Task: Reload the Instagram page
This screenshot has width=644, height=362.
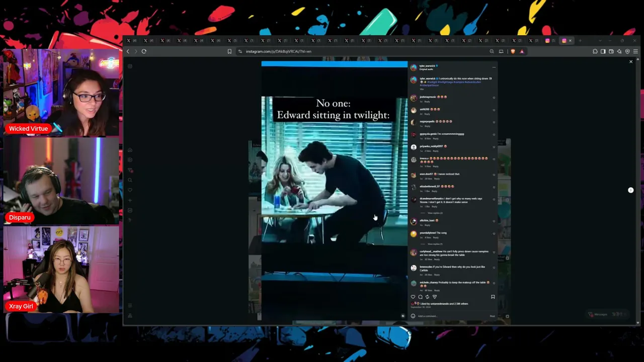Action: click(144, 51)
